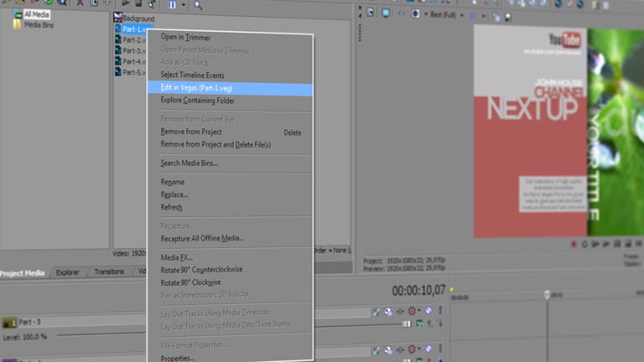
Task: Stop preview in Project Media toolbar
Action: click(138, 3)
